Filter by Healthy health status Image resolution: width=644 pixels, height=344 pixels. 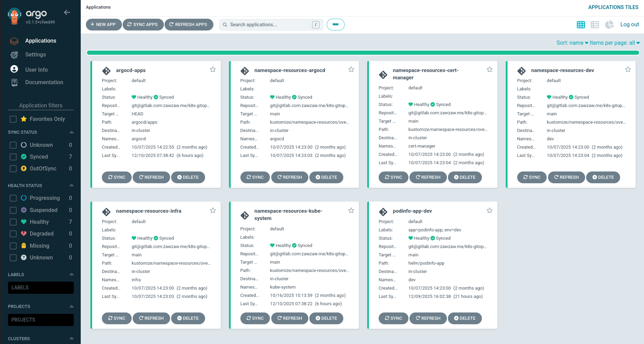pos(13,222)
